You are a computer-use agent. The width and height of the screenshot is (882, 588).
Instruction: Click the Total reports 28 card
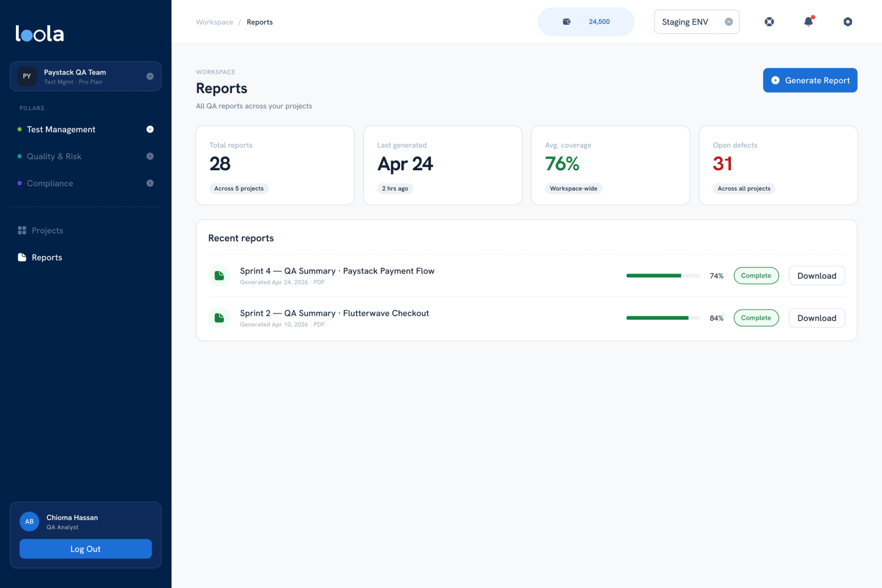coord(275,165)
